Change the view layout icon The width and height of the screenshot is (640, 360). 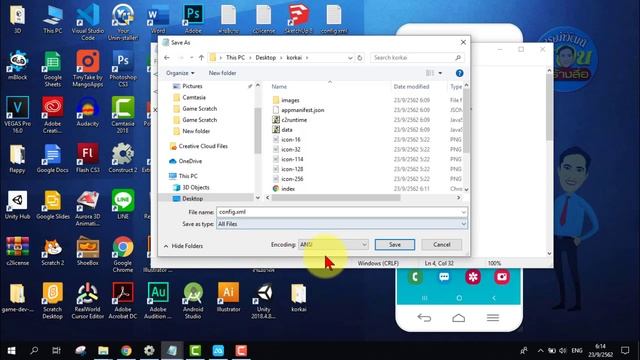[x=430, y=73]
